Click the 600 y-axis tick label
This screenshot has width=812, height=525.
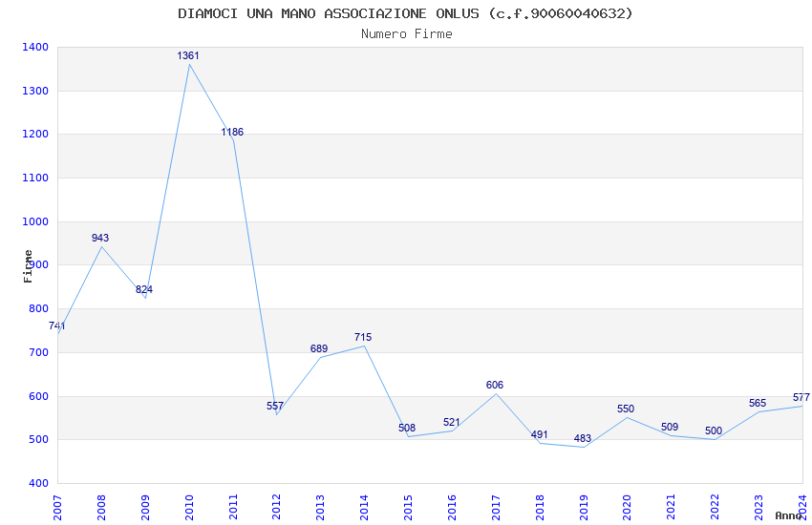click(x=38, y=396)
